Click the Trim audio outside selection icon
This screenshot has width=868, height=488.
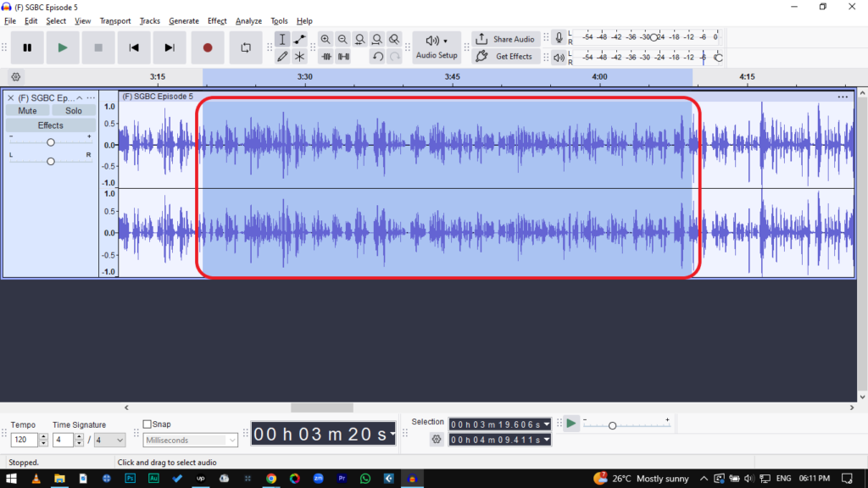(x=325, y=57)
